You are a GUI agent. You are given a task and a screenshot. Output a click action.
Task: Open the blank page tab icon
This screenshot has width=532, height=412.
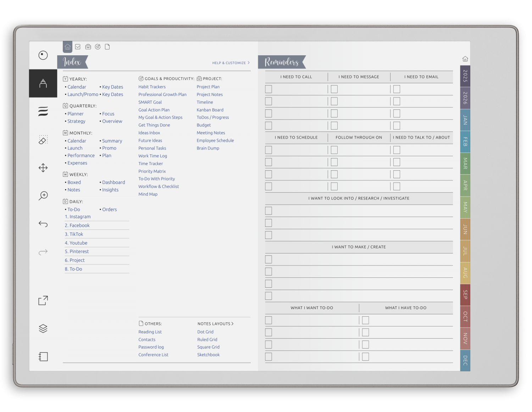click(x=107, y=47)
